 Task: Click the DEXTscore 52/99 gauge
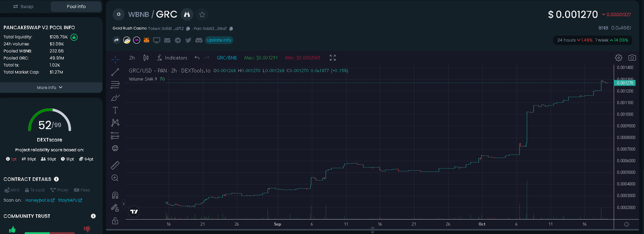[49, 121]
